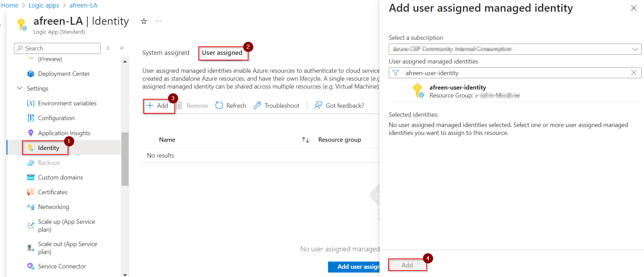The image size is (644, 277).
Task: Click the Troubleshoot wrench icon
Action: point(257,105)
